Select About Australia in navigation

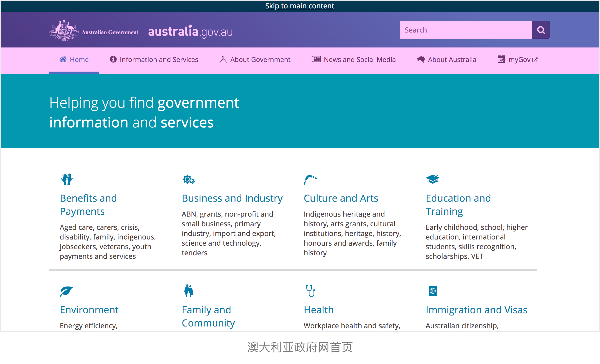pos(446,60)
